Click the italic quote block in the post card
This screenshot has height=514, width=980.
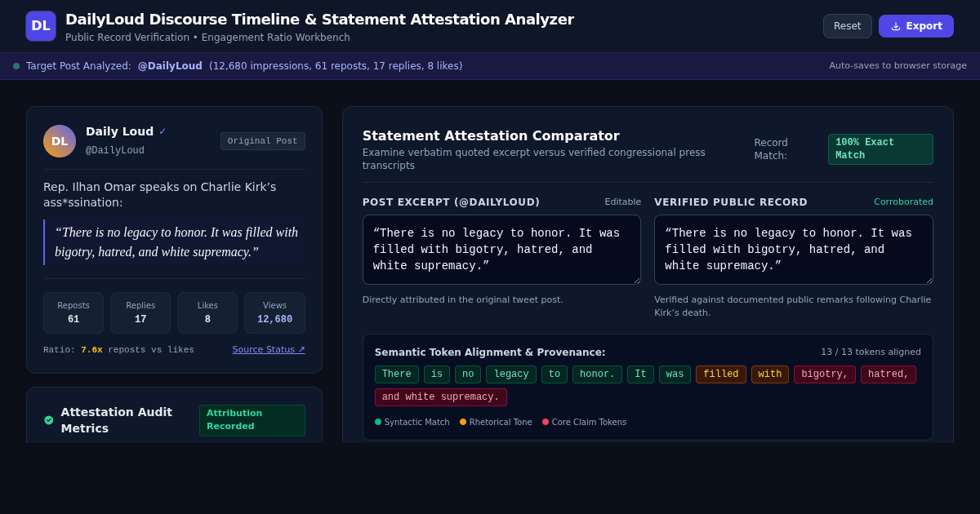[x=176, y=242]
